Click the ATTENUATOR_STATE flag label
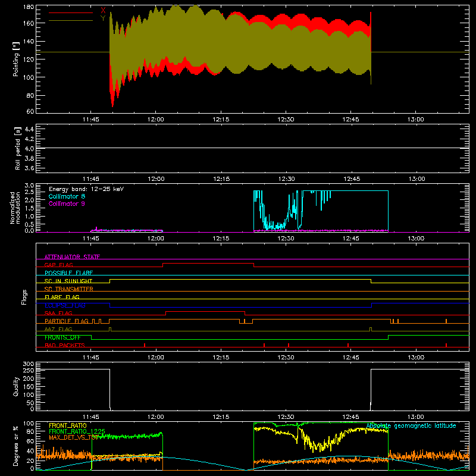Image resolution: width=476 pixels, height=476 pixels. (72, 257)
